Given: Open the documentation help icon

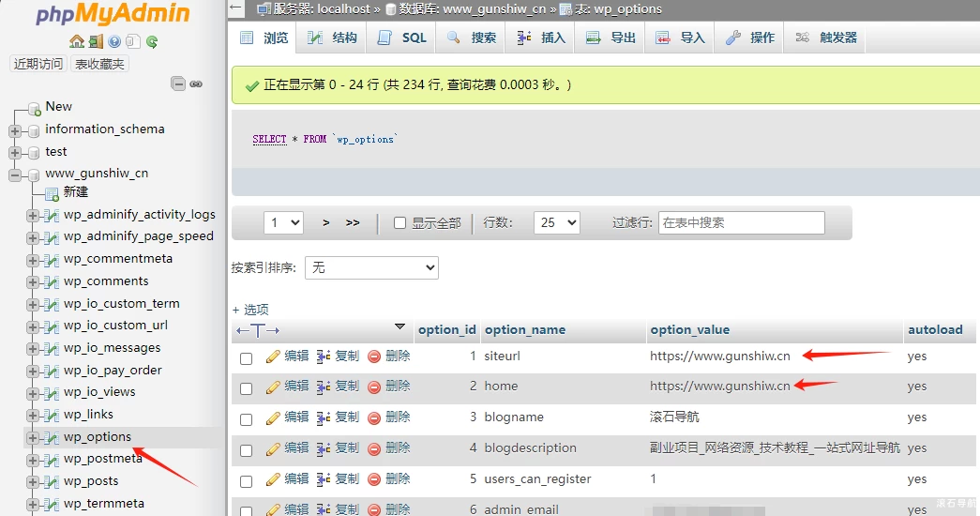Looking at the screenshot, I should coord(114,41).
